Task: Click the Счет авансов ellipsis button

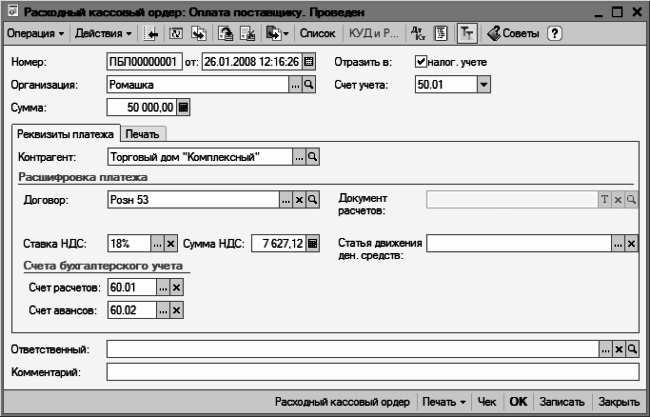Action: click(163, 310)
